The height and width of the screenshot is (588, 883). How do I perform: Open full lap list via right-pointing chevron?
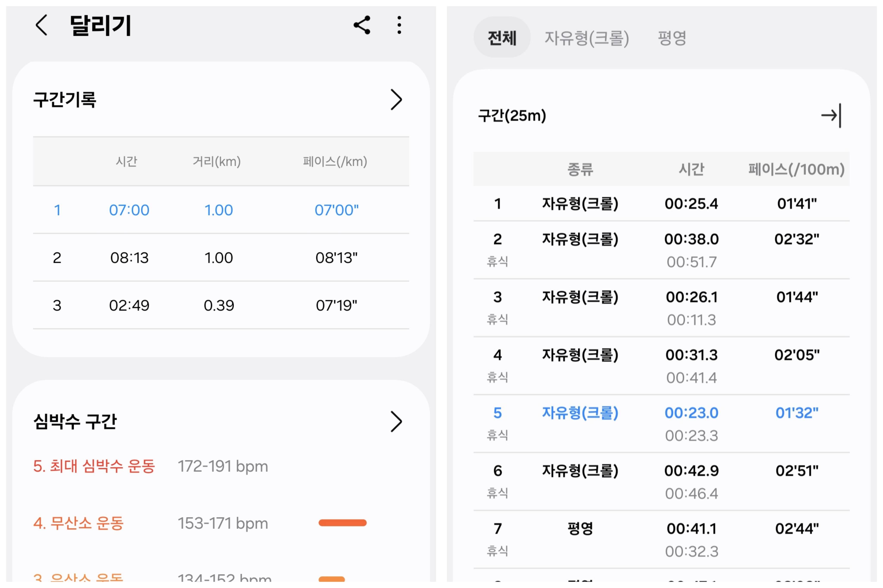pos(396,99)
